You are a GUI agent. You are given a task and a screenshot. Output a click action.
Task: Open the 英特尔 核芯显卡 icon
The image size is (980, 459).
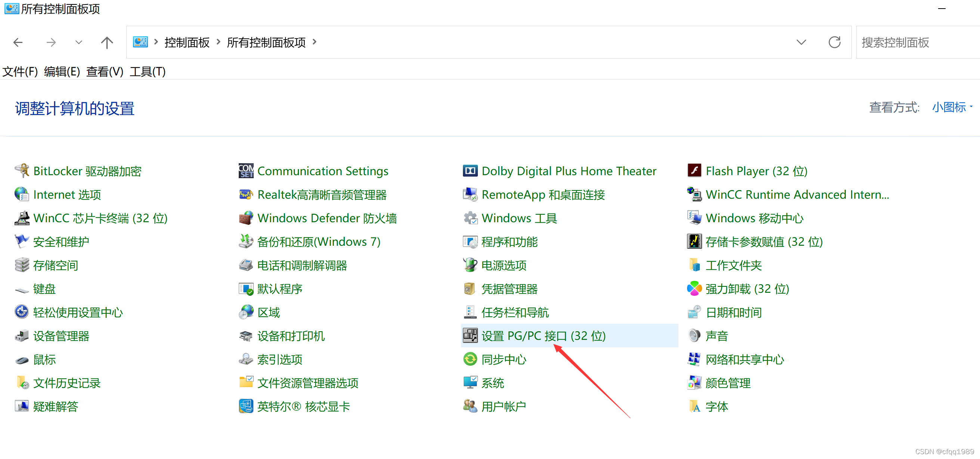[246, 406]
